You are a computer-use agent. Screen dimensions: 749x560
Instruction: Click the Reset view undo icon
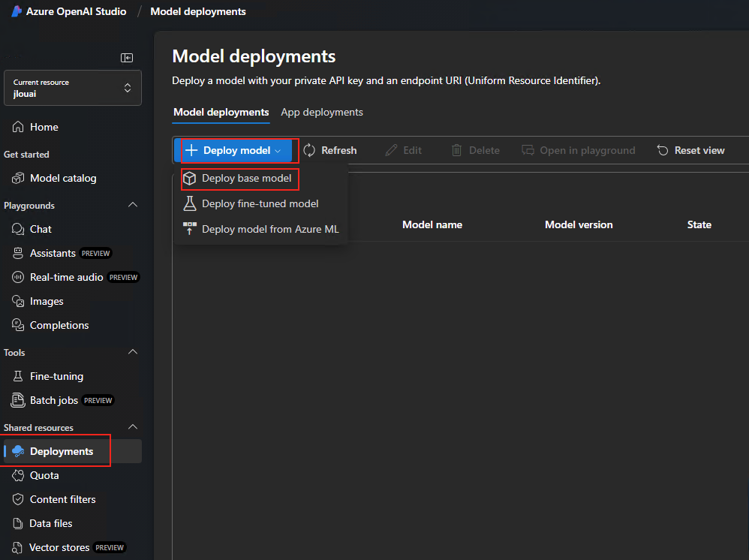tap(663, 151)
